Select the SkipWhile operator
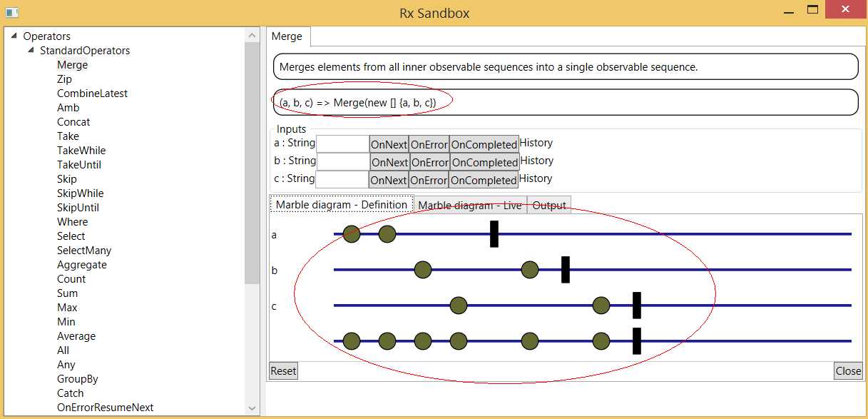 (80, 193)
